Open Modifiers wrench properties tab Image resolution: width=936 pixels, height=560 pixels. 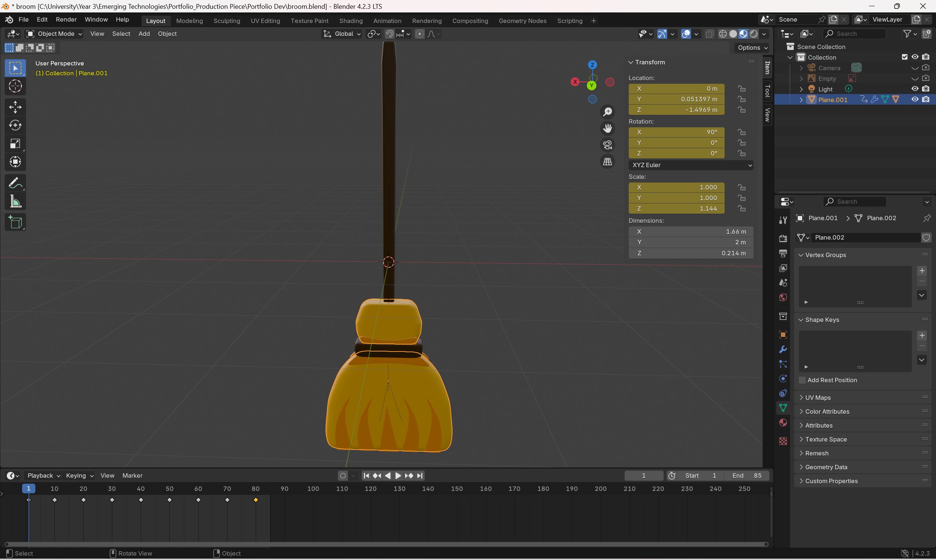(783, 349)
